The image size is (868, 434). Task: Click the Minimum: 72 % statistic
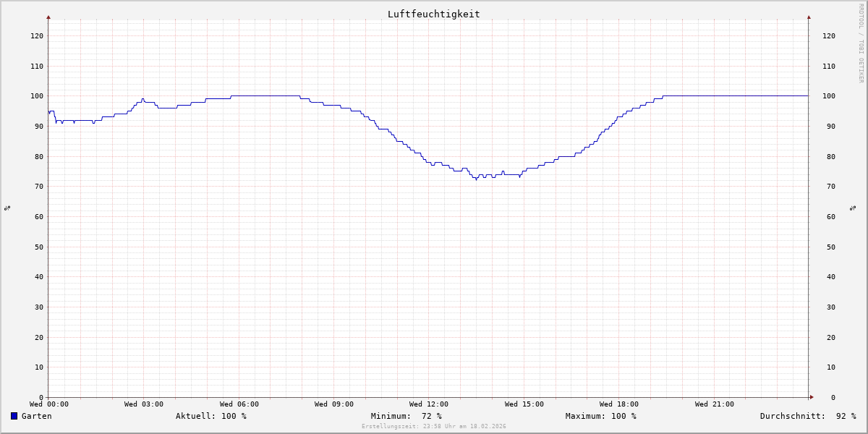(406, 416)
